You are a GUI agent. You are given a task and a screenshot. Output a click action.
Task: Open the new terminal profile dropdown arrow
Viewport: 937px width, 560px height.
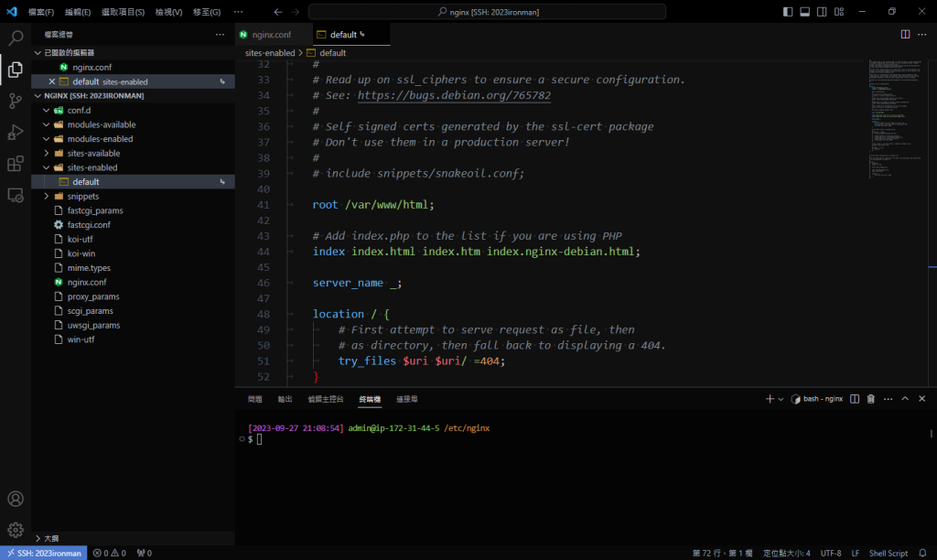point(781,399)
